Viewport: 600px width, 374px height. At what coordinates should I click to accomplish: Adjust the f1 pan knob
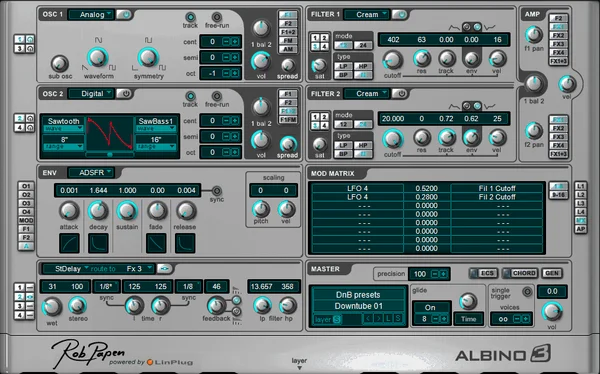click(533, 35)
